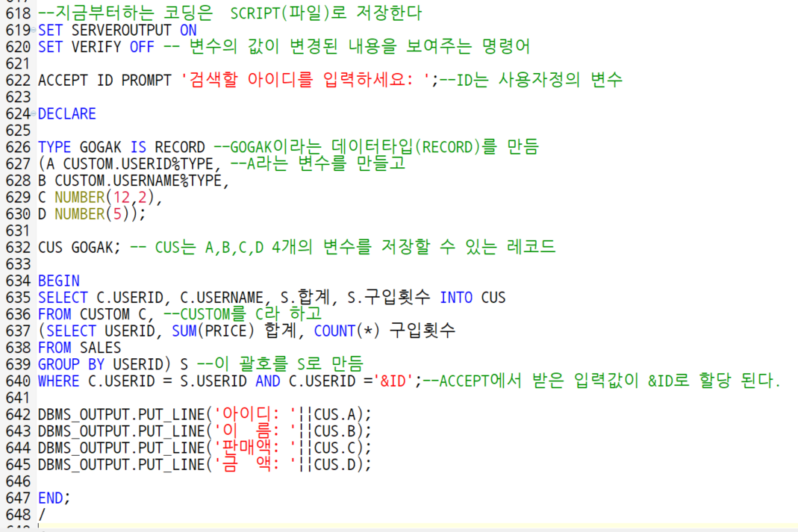The width and height of the screenshot is (798, 532).
Task: Click line number 632 in the gutter
Action: 19,247
